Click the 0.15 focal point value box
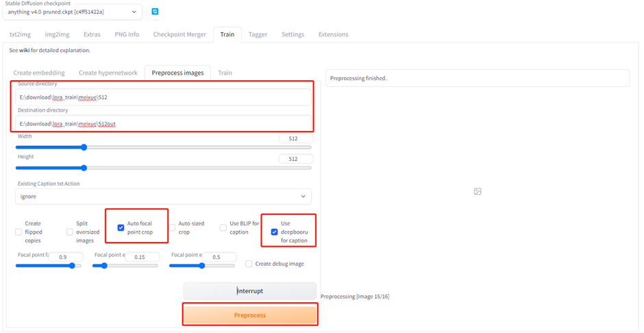This screenshot has height=333, width=644. click(x=143, y=257)
